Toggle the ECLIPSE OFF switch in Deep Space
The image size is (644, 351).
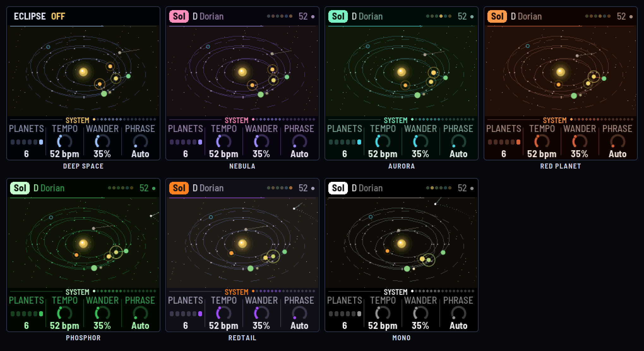[x=39, y=16]
